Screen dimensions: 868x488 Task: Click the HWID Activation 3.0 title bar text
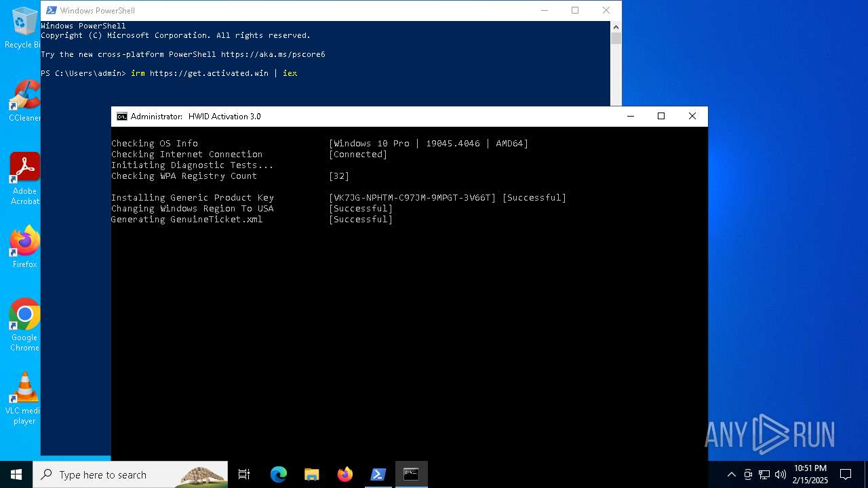click(x=224, y=117)
